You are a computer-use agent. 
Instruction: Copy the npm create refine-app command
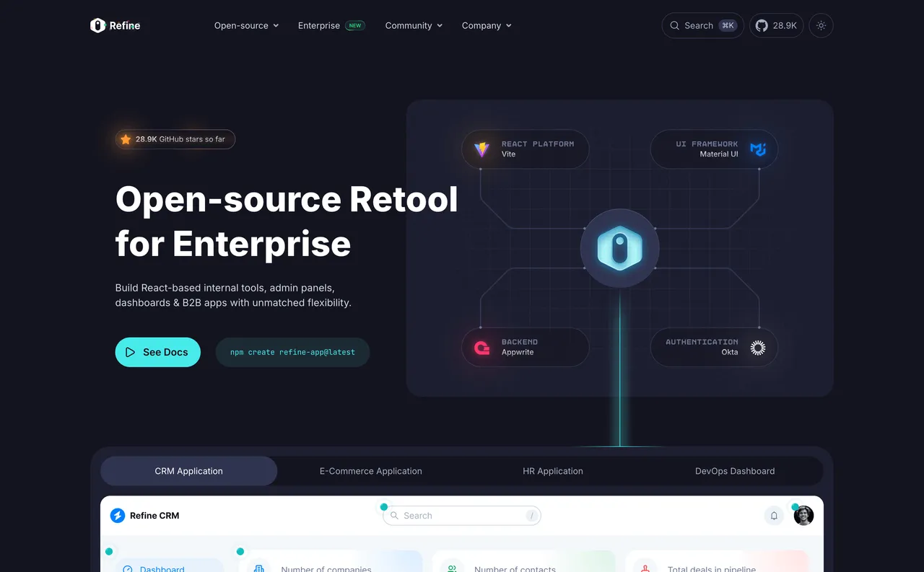click(292, 352)
